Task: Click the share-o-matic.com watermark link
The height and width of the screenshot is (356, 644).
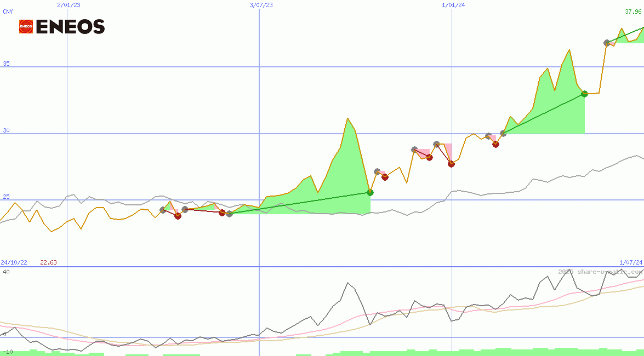Action: tap(601, 272)
